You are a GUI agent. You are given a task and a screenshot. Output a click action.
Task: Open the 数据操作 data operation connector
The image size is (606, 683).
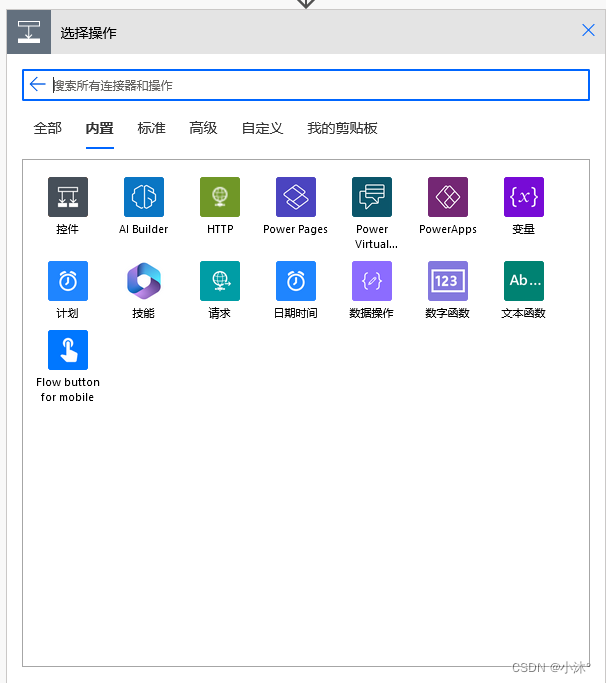372,281
